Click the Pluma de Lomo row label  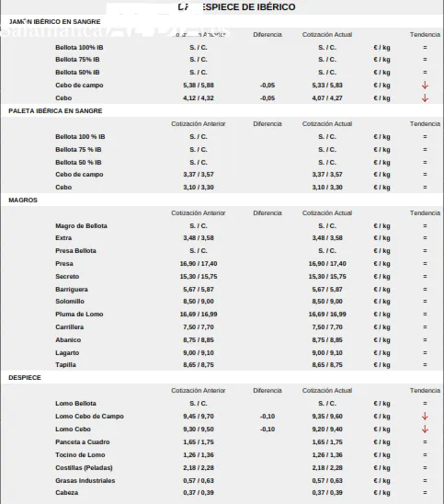pos(79,314)
